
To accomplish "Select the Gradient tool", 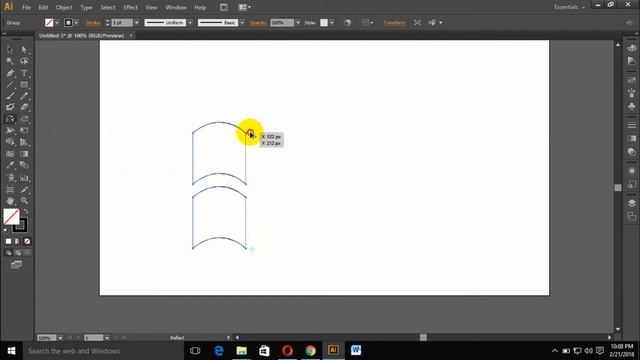I will pyautogui.click(x=24, y=154).
